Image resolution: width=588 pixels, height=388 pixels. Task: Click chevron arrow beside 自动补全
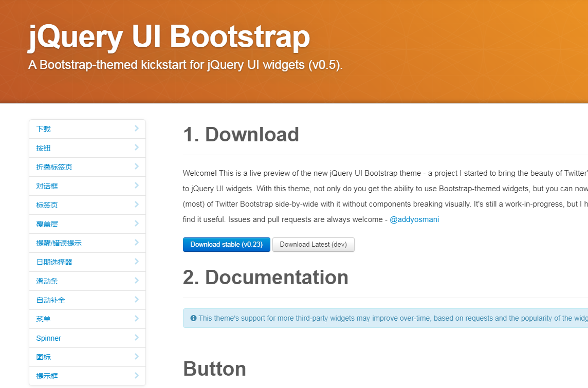click(x=137, y=300)
